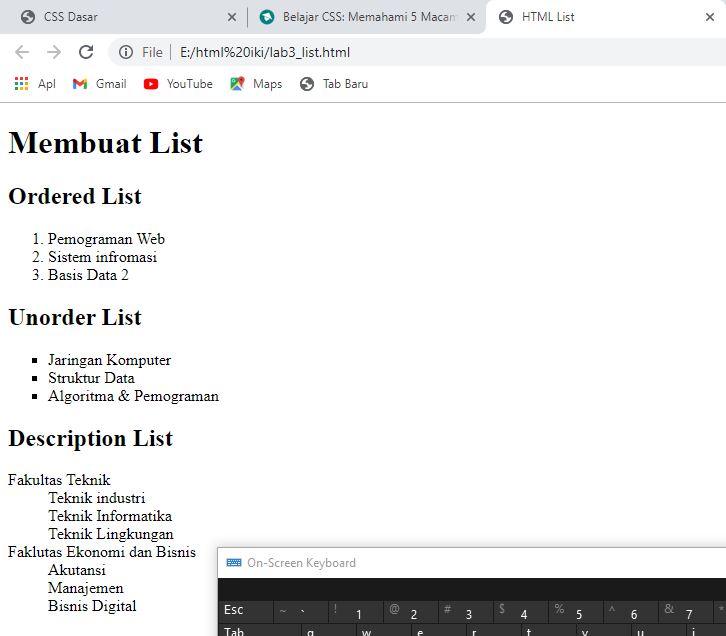
Task: Click the 4 key on the On-Screen Keyboard
Action: click(x=521, y=611)
